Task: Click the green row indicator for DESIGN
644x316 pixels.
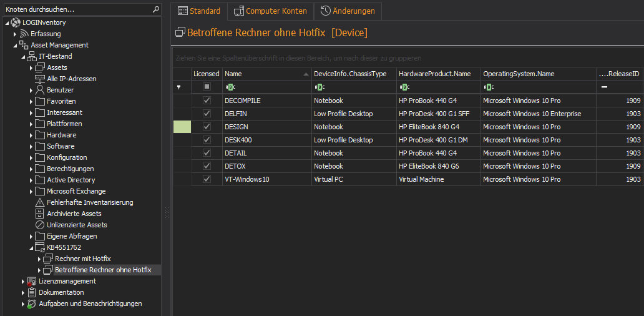Action: [182, 127]
